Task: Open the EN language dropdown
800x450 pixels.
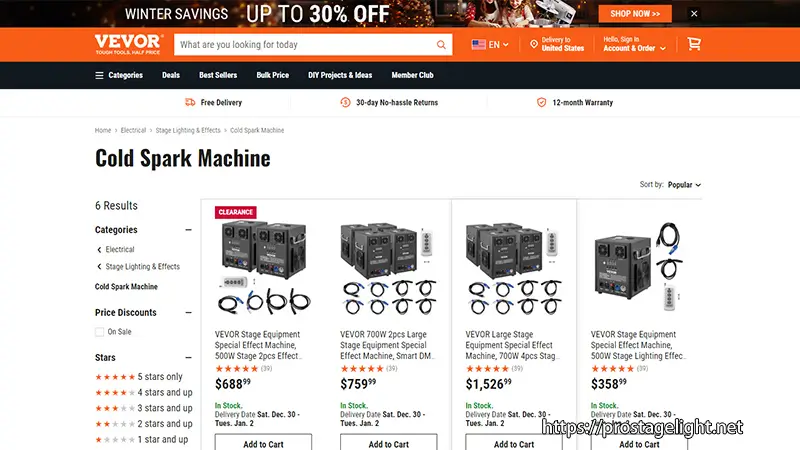Action: 490,45
